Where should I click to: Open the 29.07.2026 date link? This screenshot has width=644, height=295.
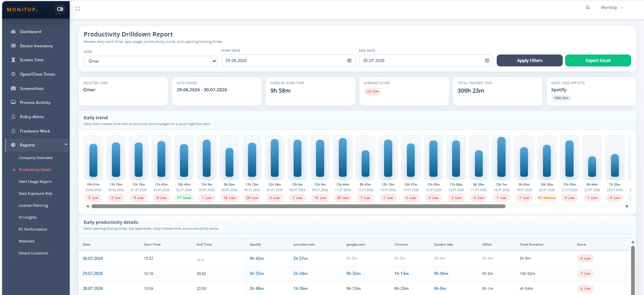(x=93, y=274)
